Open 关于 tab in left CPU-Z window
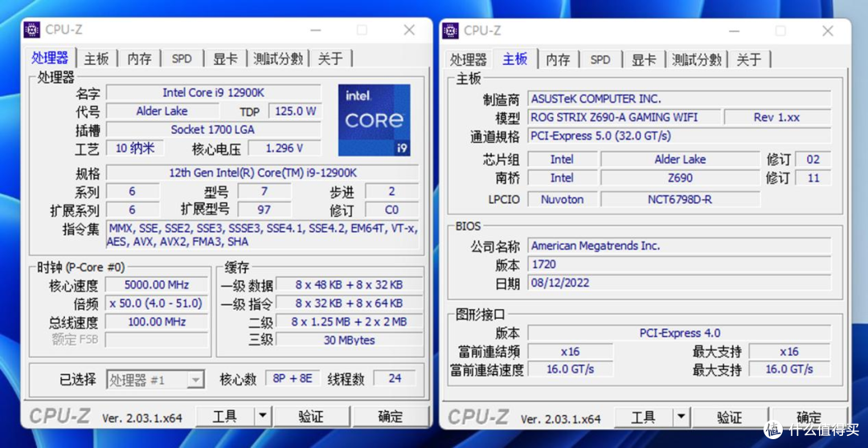Screen dimensions: 868x448 tap(330, 59)
